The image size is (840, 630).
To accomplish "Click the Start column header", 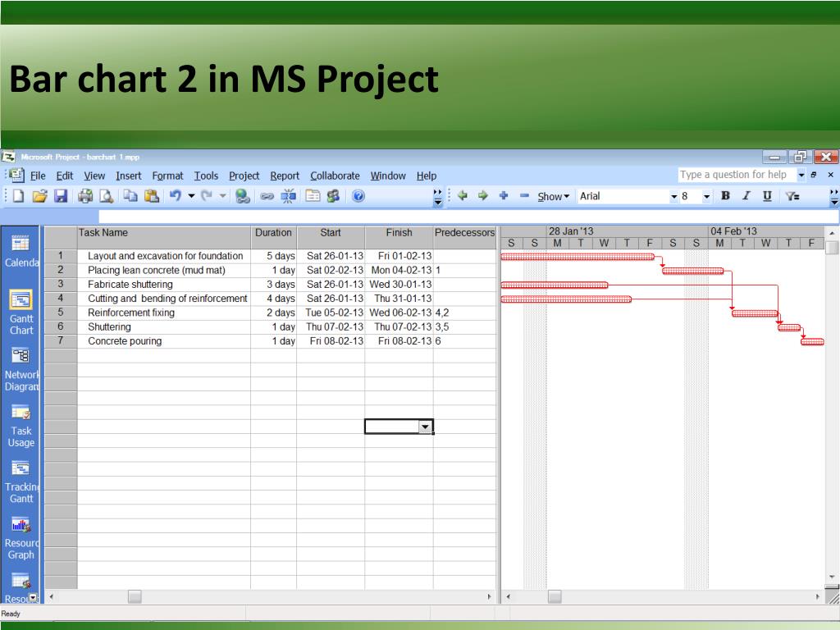I will [331, 237].
